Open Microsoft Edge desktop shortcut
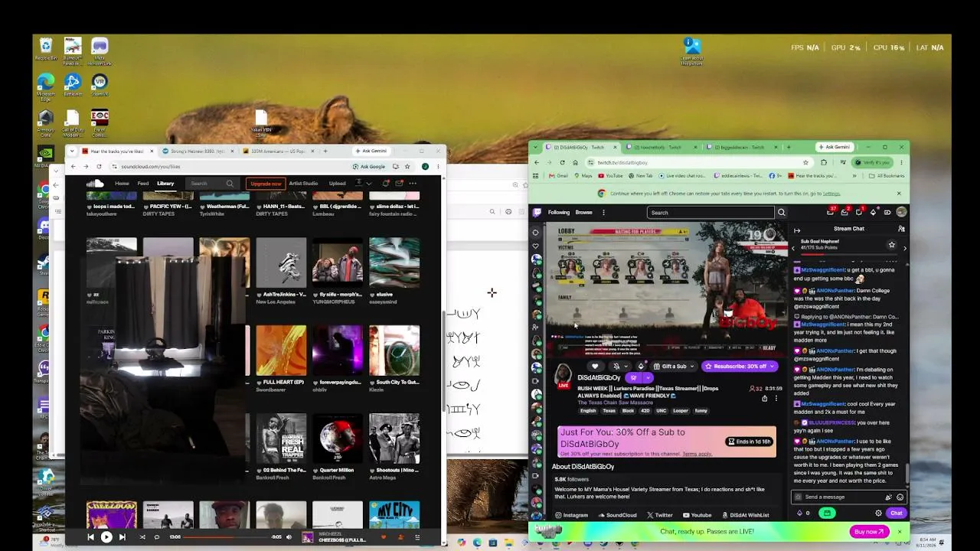 tap(46, 85)
